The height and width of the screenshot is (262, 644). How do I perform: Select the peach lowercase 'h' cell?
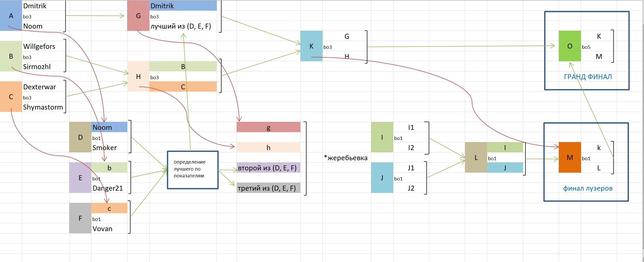pos(269,147)
